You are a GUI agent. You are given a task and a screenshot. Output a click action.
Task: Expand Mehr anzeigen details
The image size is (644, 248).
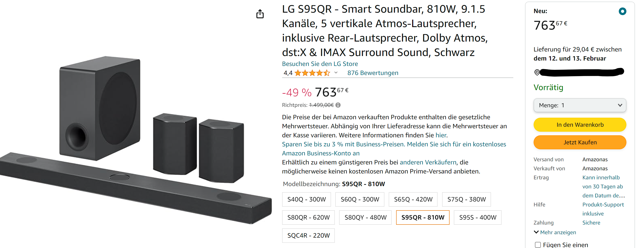(x=555, y=232)
